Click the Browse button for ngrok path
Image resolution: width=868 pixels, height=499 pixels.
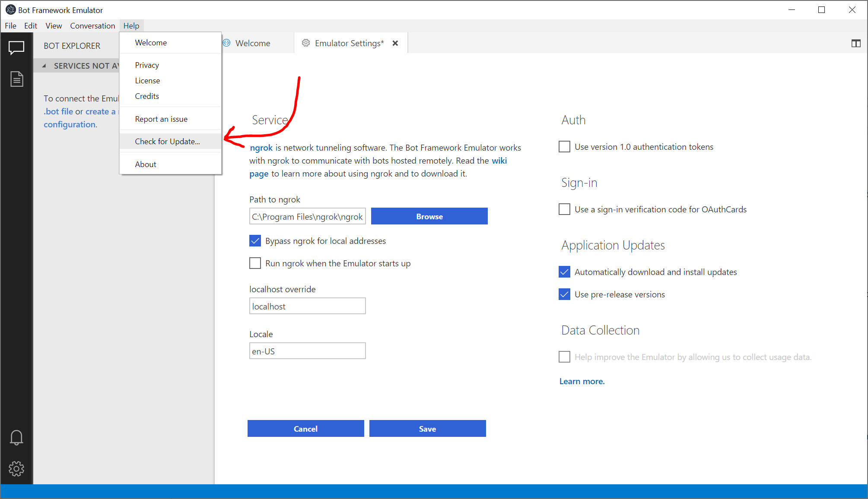pyautogui.click(x=429, y=216)
